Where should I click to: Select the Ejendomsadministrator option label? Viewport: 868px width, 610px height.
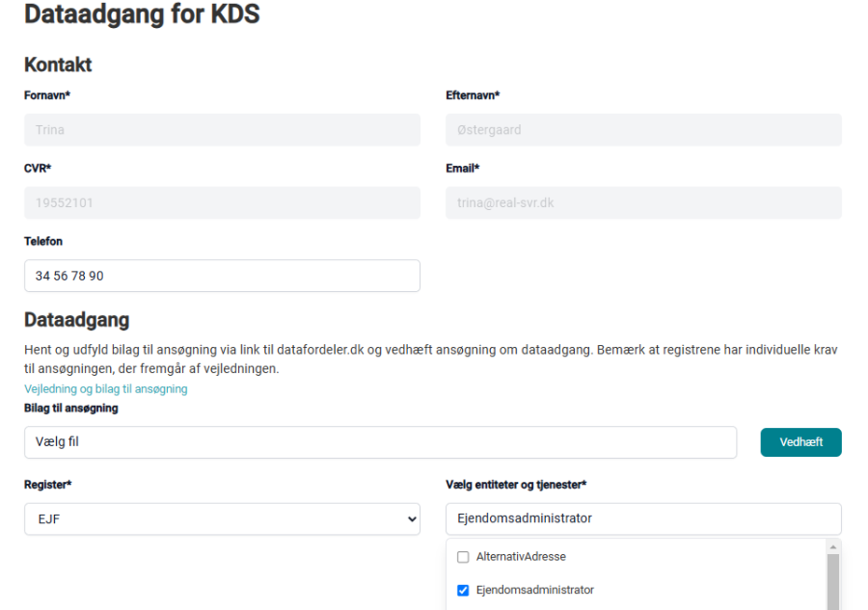click(534, 590)
